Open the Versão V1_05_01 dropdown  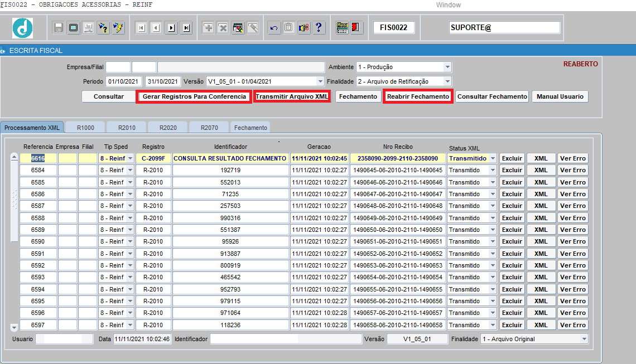[320, 81]
